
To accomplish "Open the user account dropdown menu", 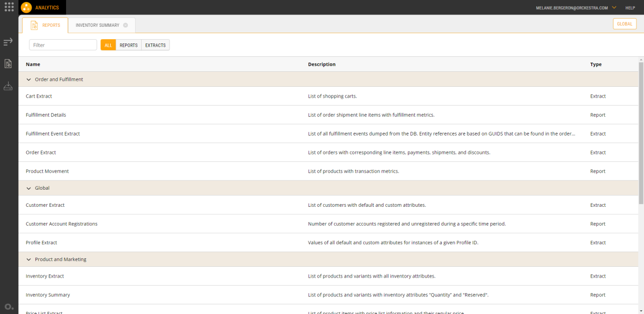I will (613, 8).
